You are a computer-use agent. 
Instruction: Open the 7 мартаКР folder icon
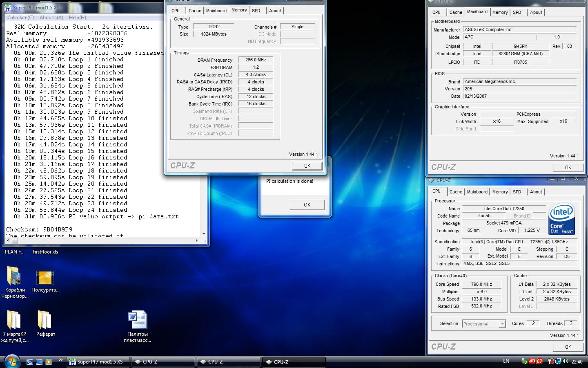tap(15, 320)
